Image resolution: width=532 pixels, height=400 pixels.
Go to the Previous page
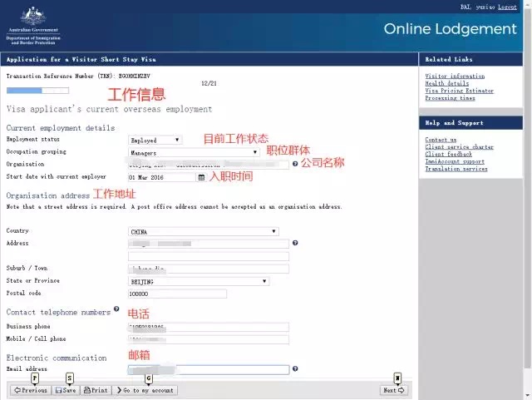click(30, 390)
